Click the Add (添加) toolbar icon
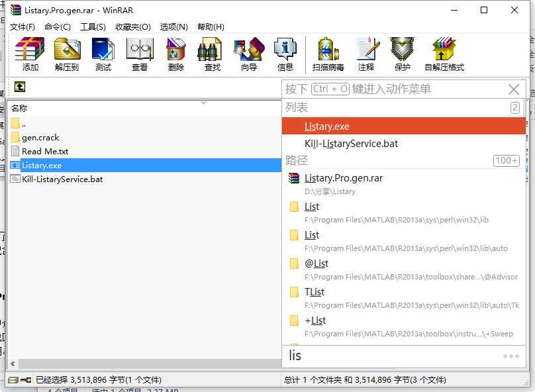The height and width of the screenshot is (392, 535). tap(30, 54)
